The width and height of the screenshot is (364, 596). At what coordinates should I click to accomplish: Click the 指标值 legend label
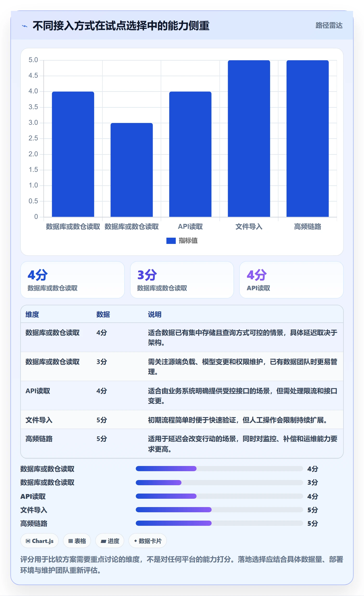pyautogui.click(x=188, y=241)
